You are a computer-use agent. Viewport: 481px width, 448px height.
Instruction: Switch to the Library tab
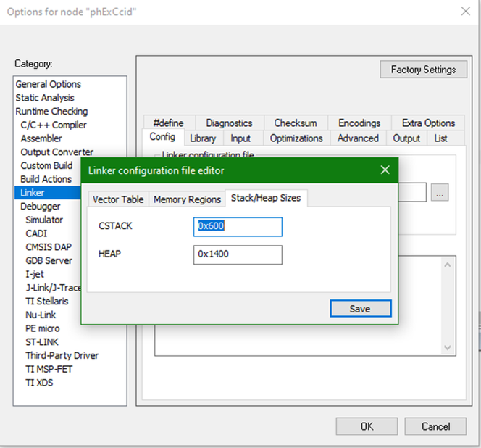click(x=203, y=138)
